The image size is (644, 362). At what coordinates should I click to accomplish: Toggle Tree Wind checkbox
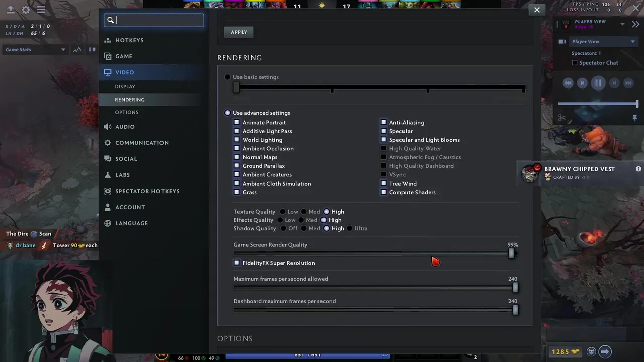[x=384, y=184]
